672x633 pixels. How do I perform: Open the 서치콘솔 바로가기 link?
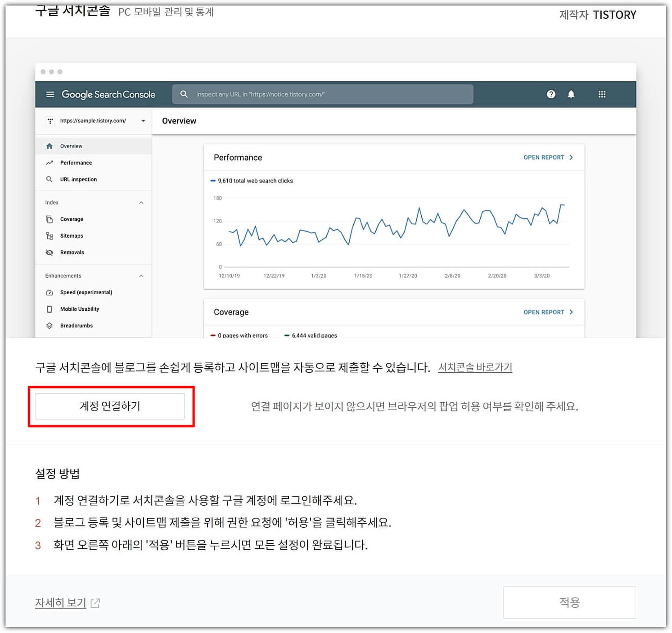point(475,367)
